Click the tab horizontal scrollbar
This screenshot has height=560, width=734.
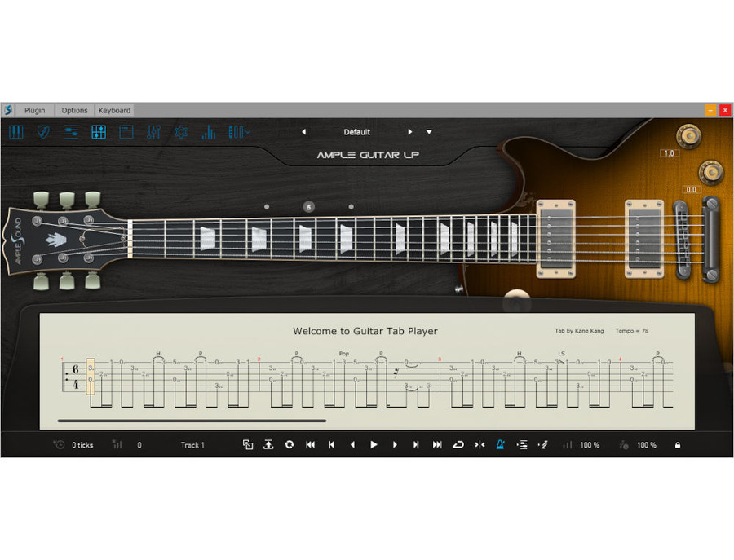point(192,421)
